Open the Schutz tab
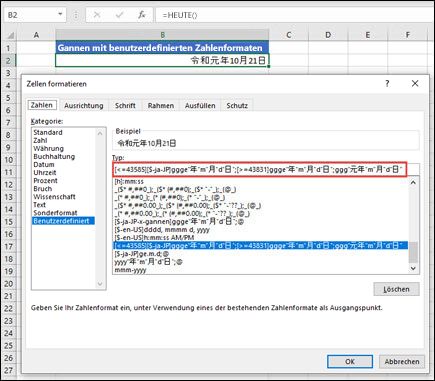Screen dimensions: 435x381 pyautogui.click(x=237, y=106)
